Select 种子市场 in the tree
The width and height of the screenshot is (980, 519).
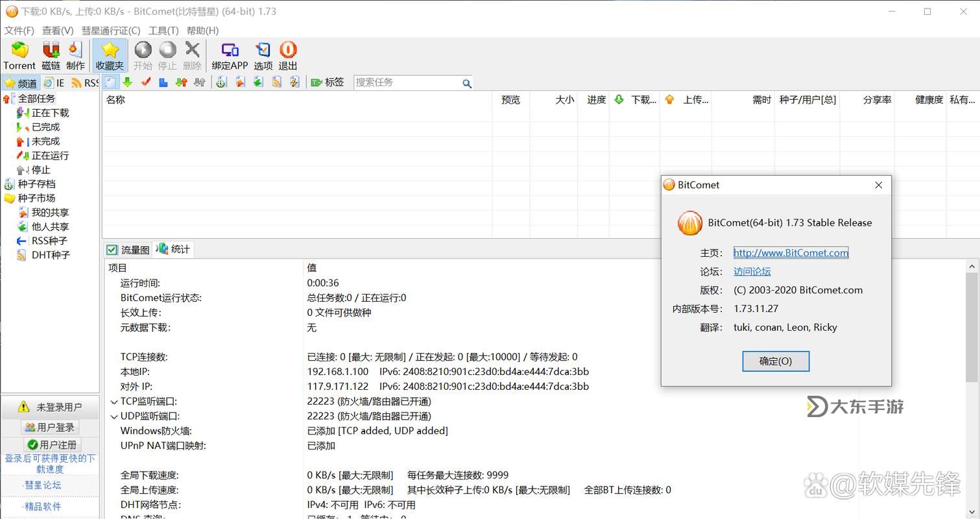point(36,199)
